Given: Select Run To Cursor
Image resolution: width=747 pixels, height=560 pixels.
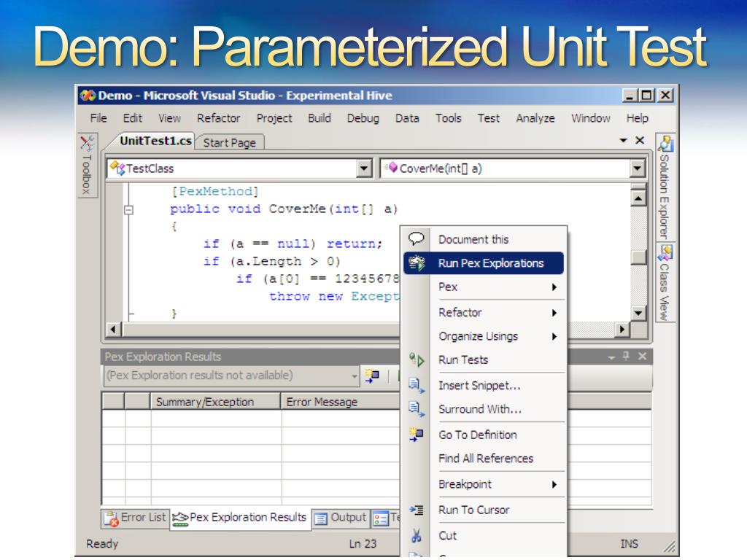Looking at the screenshot, I should [x=484, y=510].
